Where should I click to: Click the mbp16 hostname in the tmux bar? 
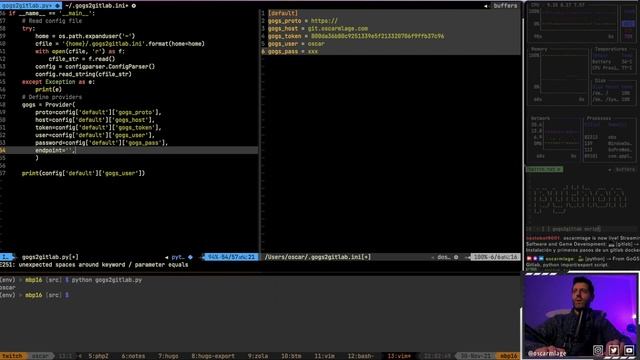click(x=509, y=356)
